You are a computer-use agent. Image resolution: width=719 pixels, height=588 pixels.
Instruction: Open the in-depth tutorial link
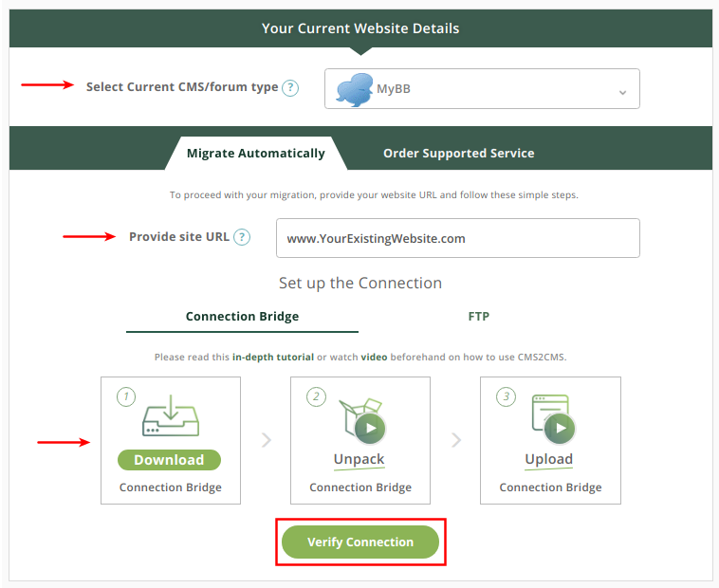click(x=273, y=357)
